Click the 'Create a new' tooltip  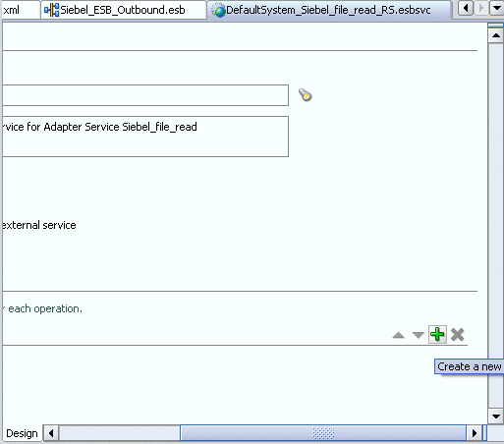[x=469, y=366]
